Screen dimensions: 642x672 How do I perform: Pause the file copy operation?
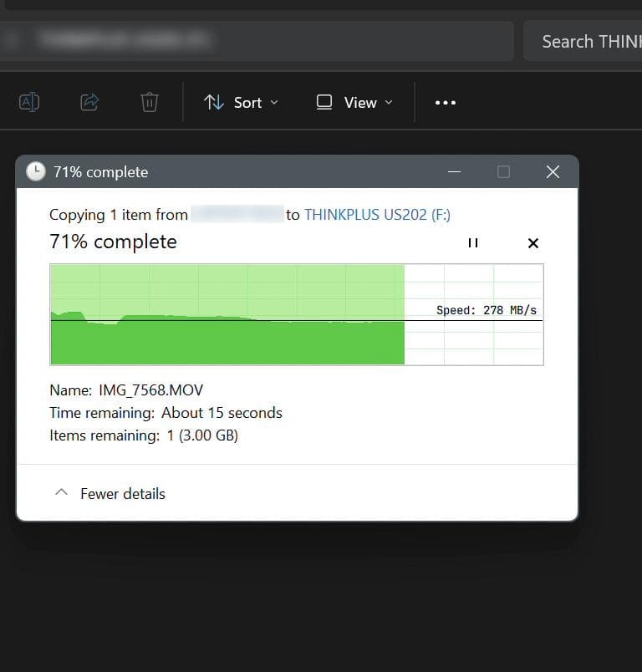coord(473,243)
